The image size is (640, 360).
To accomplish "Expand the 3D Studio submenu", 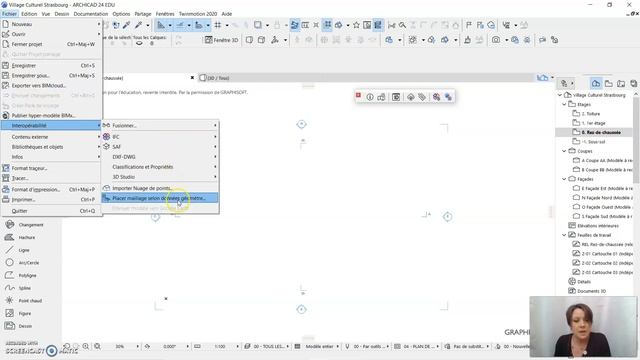I will tap(160, 177).
